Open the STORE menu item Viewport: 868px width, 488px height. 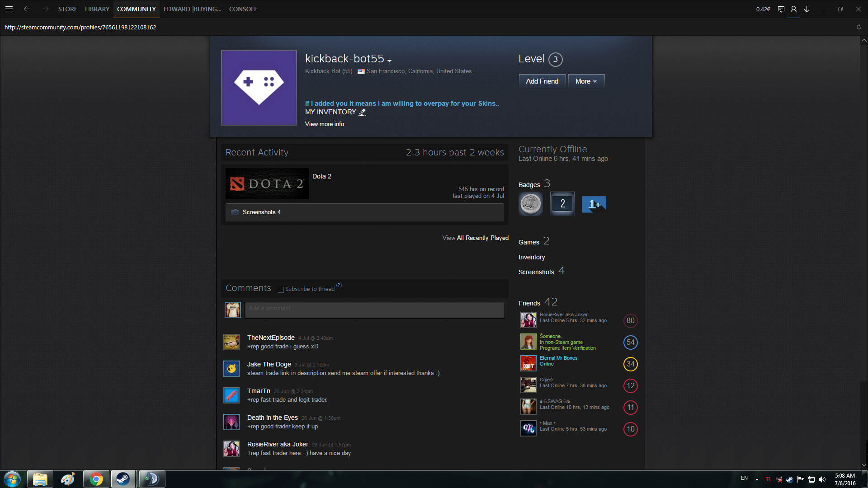click(x=67, y=9)
